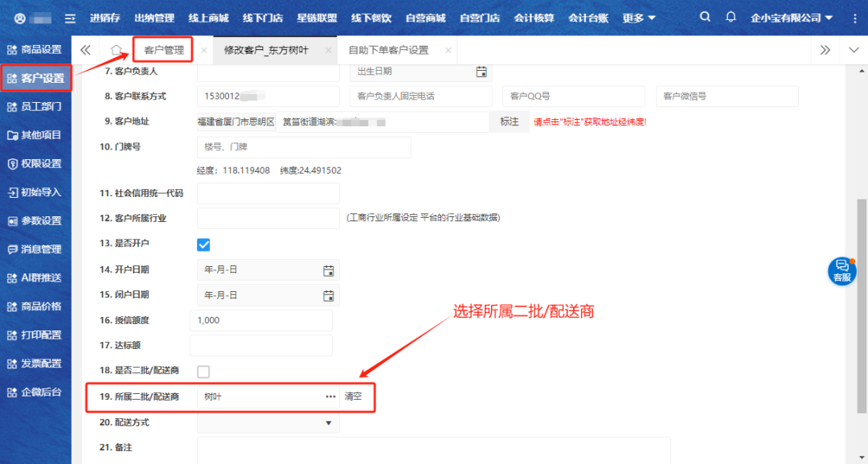868x464 pixels.
Task: Open the vertical three-dot menu at top right
Action: coord(854,18)
